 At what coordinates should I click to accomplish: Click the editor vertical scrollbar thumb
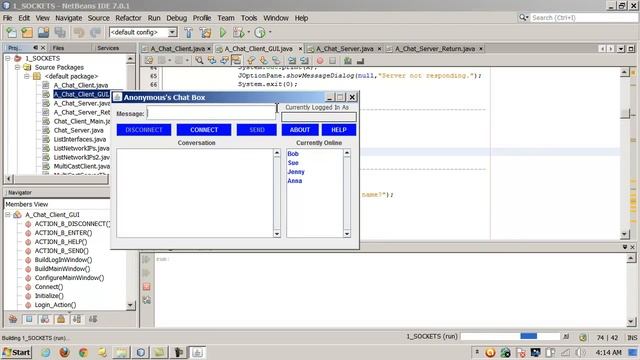click(x=625, y=113)
